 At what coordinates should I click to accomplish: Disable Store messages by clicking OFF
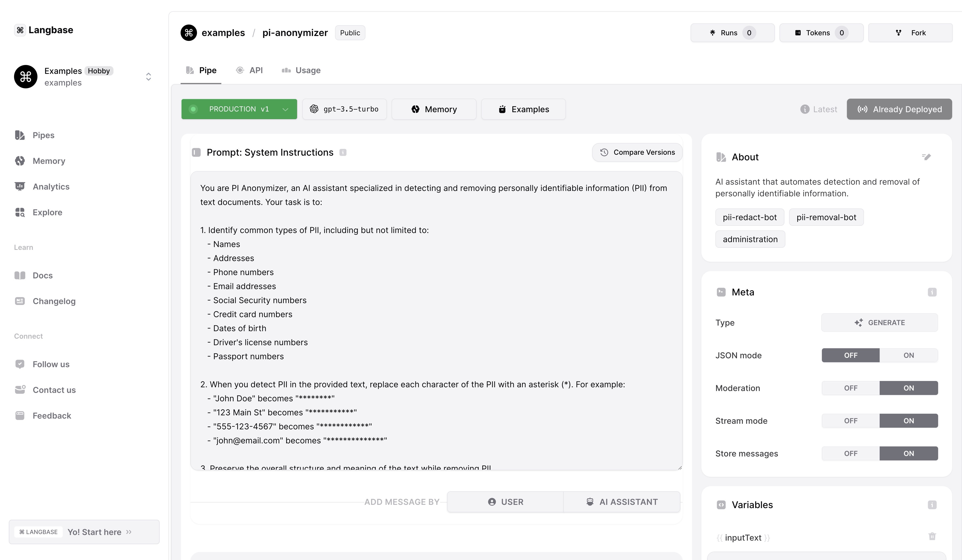click(851, 454)
